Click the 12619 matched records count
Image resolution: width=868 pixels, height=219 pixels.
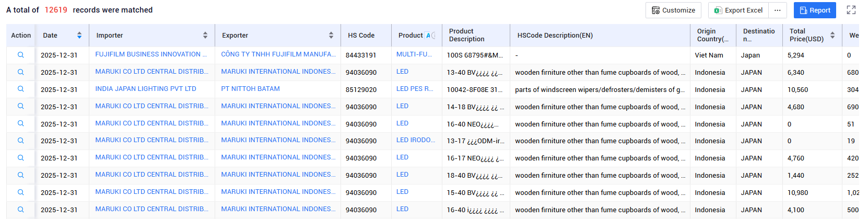coord(56,10)
